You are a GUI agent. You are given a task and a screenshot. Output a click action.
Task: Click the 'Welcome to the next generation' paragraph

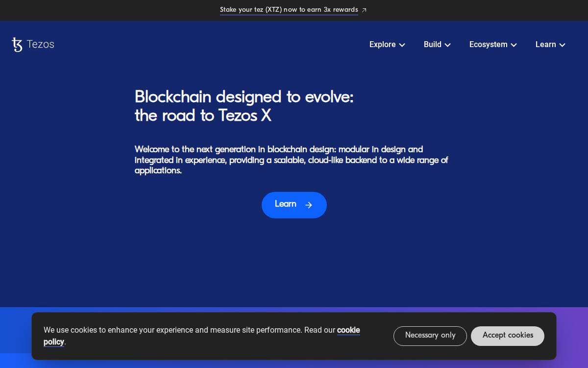[292, 160]
